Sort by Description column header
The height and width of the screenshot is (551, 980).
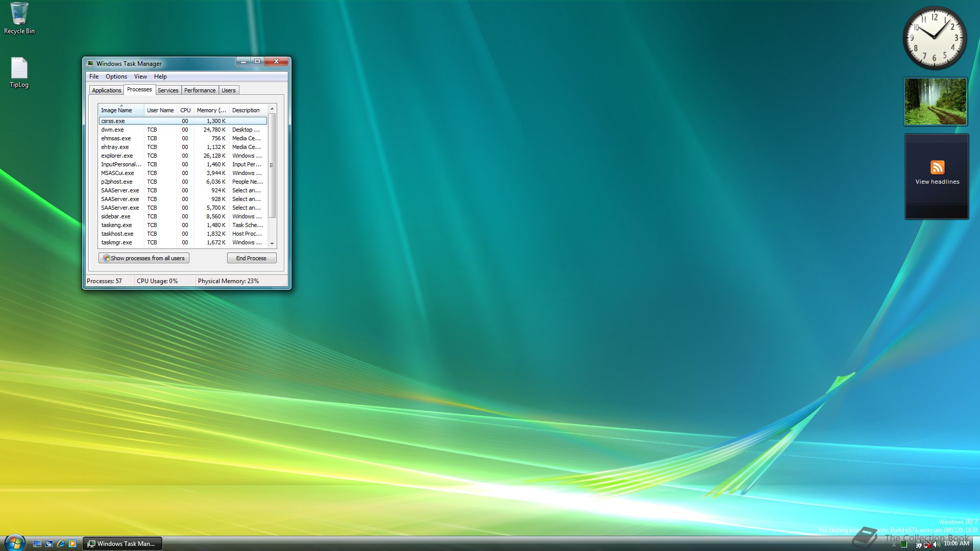click(x=248, y=110)
